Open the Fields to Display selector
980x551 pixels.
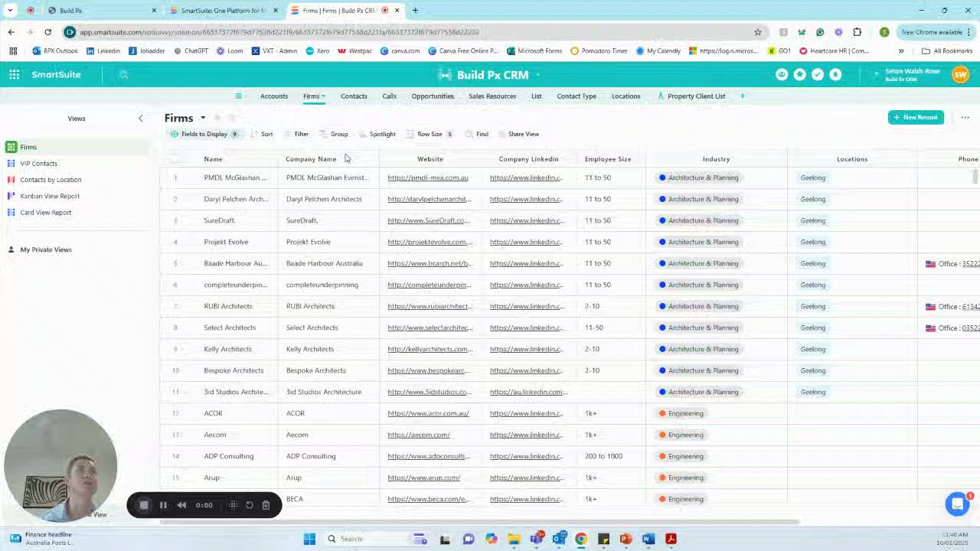204,134
